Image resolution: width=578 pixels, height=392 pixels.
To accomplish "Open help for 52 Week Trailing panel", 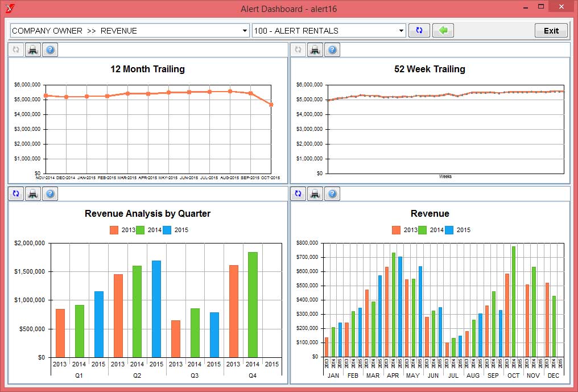I will click(x=332, y=50).
